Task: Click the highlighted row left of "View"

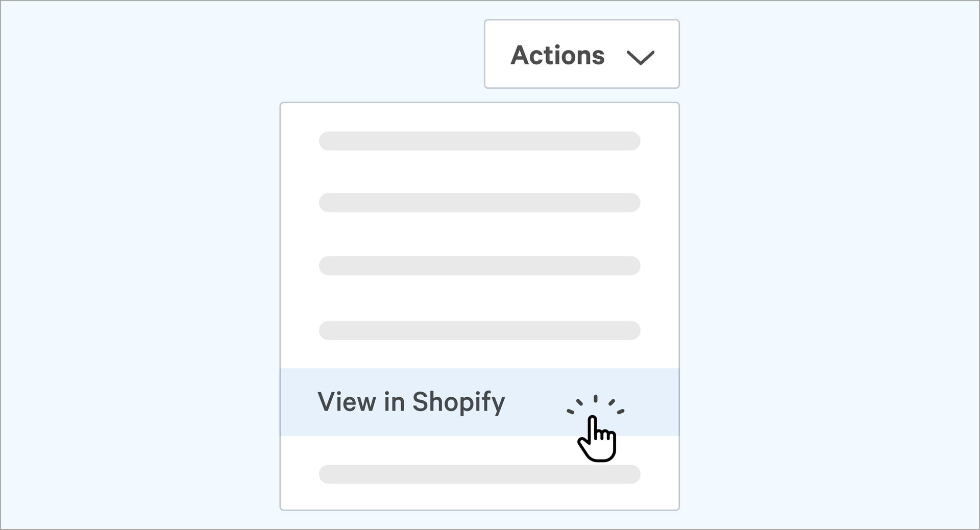Action: pyautogui.click(x=299, y=402)
